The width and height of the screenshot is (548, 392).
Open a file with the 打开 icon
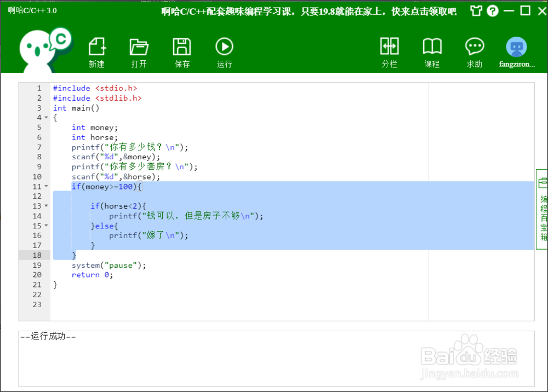point(139,47)
